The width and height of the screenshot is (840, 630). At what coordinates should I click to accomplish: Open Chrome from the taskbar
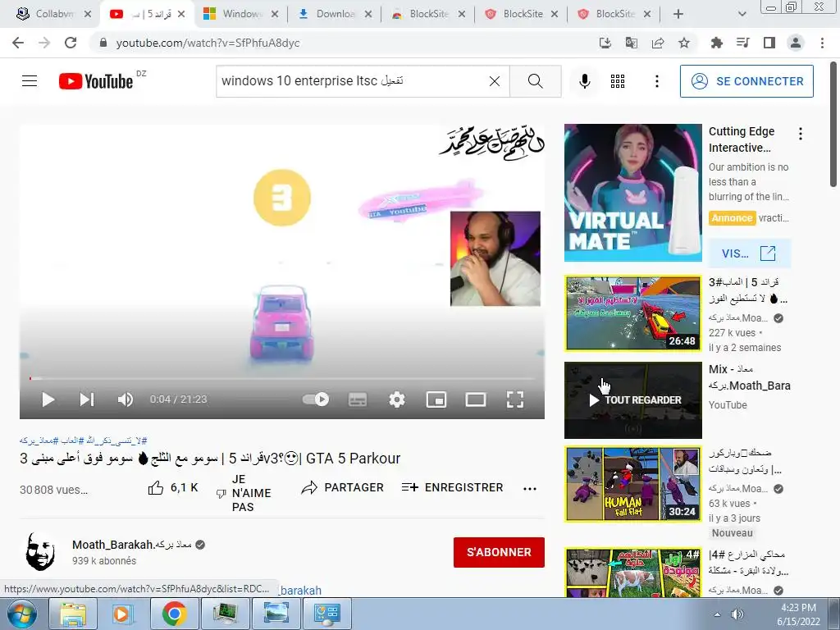coord(174,614)
